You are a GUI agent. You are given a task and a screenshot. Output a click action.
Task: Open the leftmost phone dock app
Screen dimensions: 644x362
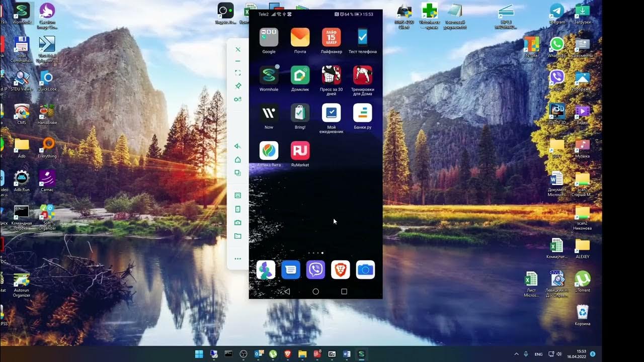(266, 270)
